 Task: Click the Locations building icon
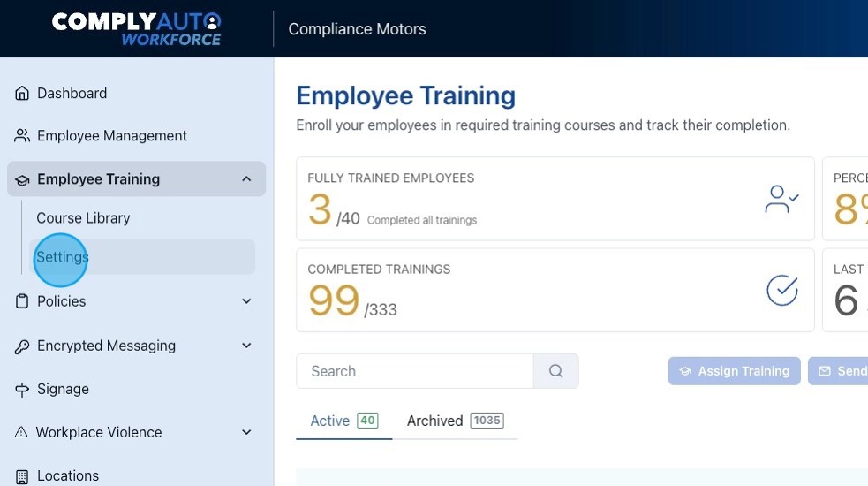point(22,476)
